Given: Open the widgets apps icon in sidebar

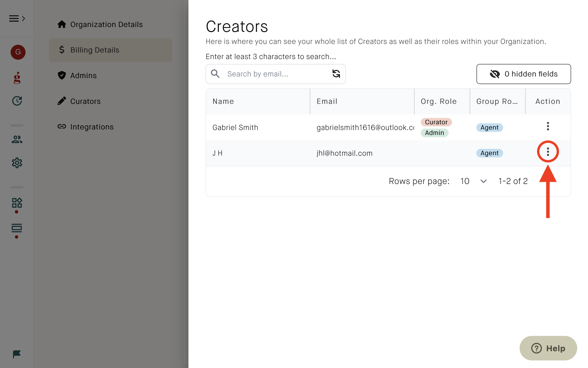Looking at the screenshot, I should point(17,203).
